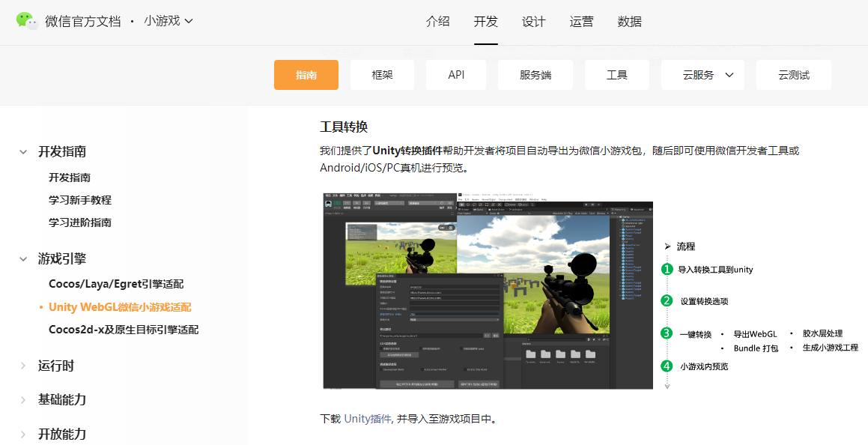Click the 工具转换 heading
The height and width of the screenshot is (445, 868).
[344, 127]
